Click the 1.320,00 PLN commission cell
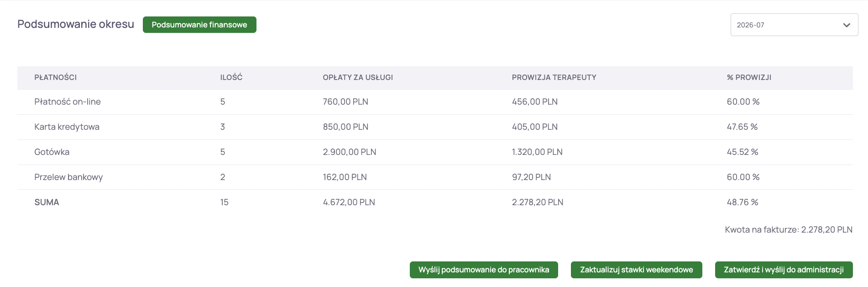Viewport: 868px width, 287px height. pos(537,152)
